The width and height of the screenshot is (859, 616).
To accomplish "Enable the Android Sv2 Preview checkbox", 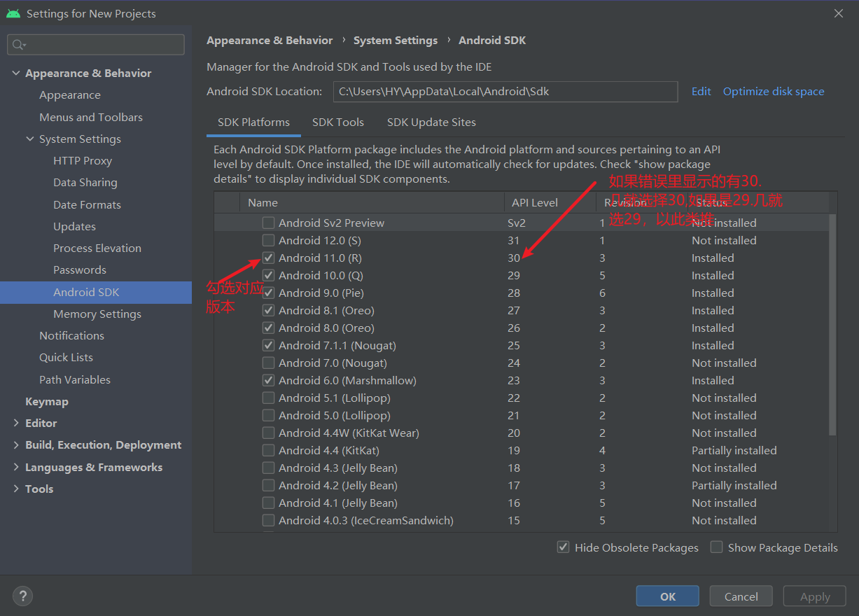I will pos(268,223).
